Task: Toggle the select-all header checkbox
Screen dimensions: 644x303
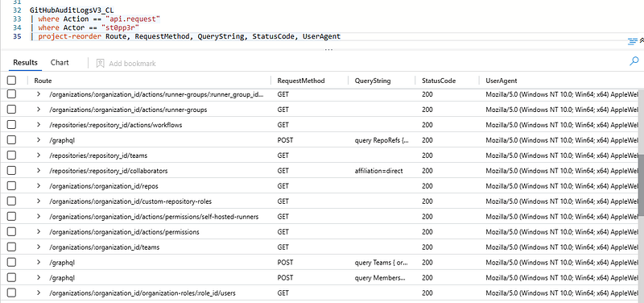Action: tap(11, 81)
